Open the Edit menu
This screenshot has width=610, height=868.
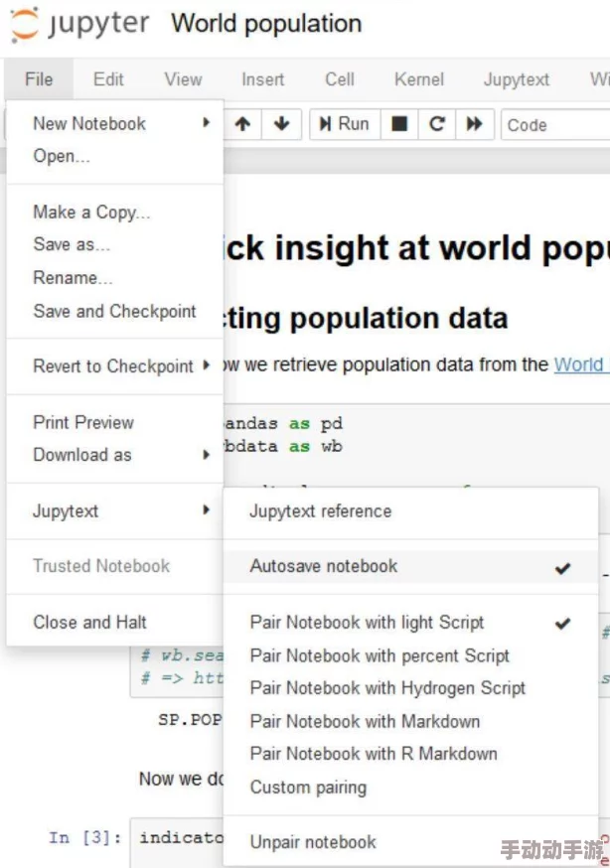tap(108, 79)
